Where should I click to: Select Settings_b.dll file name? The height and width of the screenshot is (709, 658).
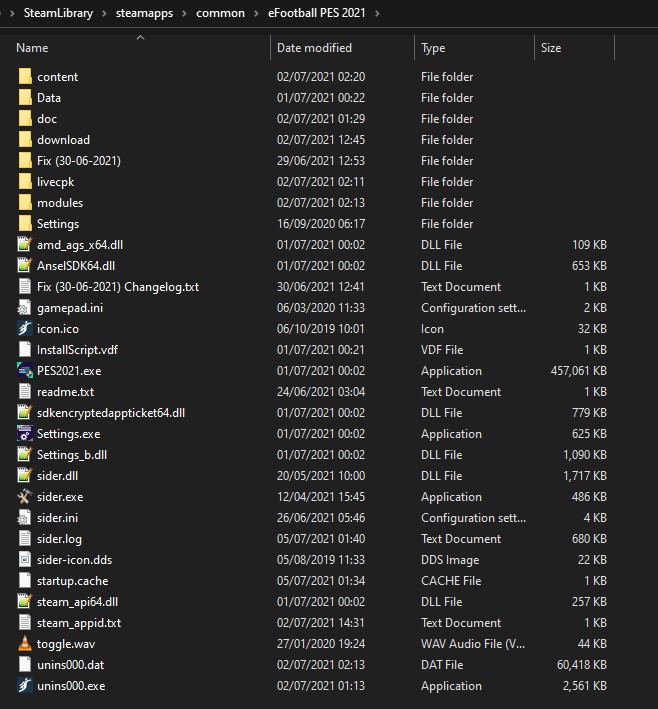point(72,455)
